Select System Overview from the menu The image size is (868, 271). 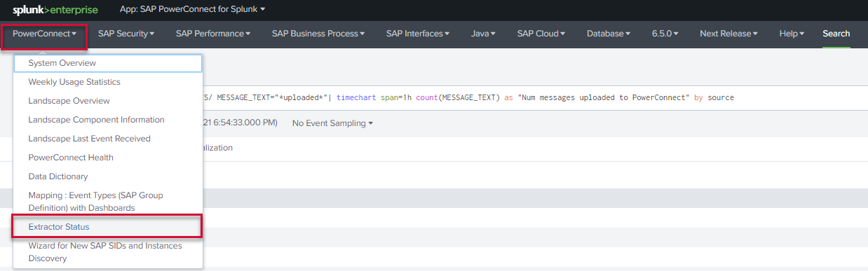point(108,63)
